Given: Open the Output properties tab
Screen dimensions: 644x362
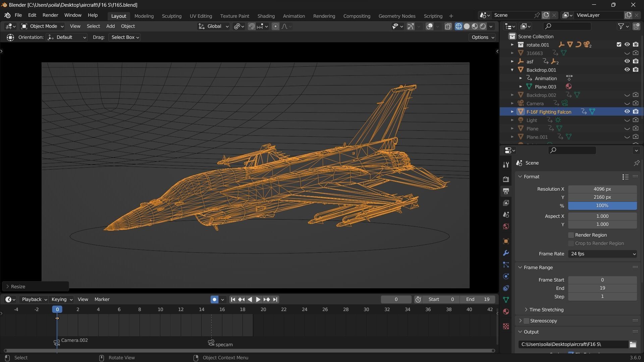Looking at the screenshot, I should coord(506,191).
